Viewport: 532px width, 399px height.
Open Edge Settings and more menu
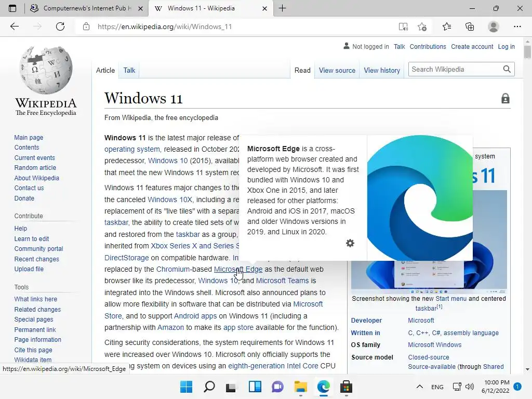click(x=517, y=26)
